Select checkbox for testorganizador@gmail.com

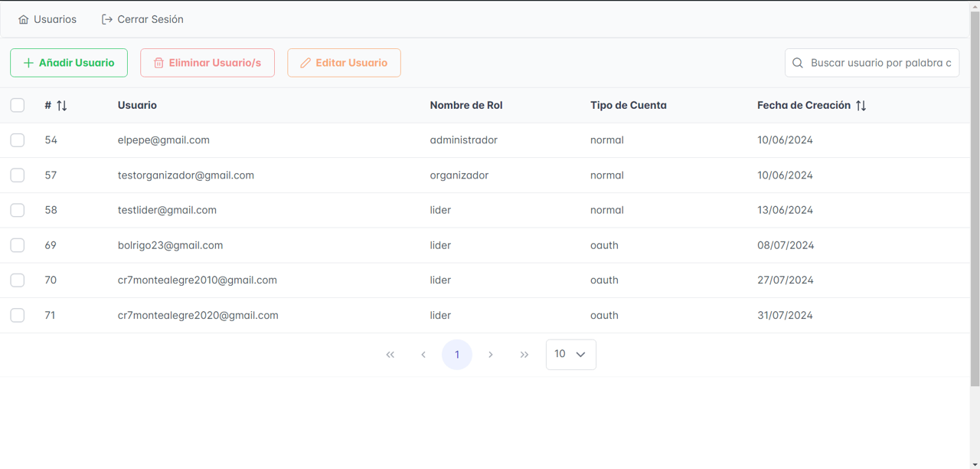click(18, 175)
